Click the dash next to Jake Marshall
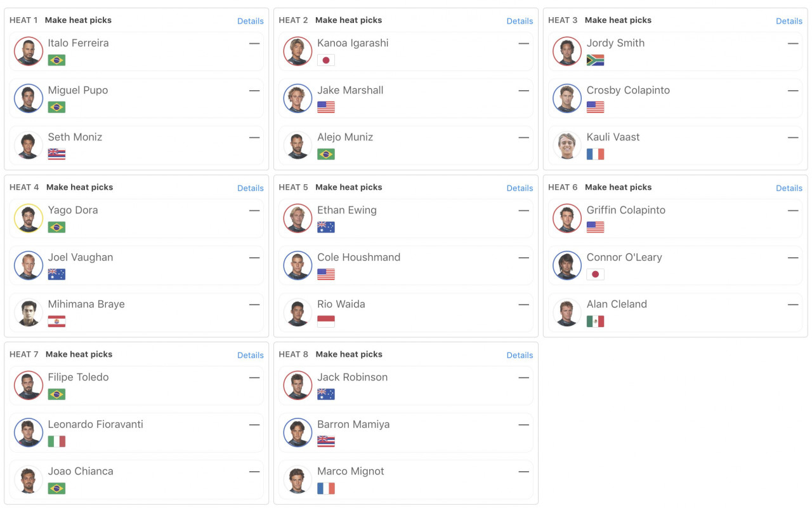812x508 pixels. 523,91
